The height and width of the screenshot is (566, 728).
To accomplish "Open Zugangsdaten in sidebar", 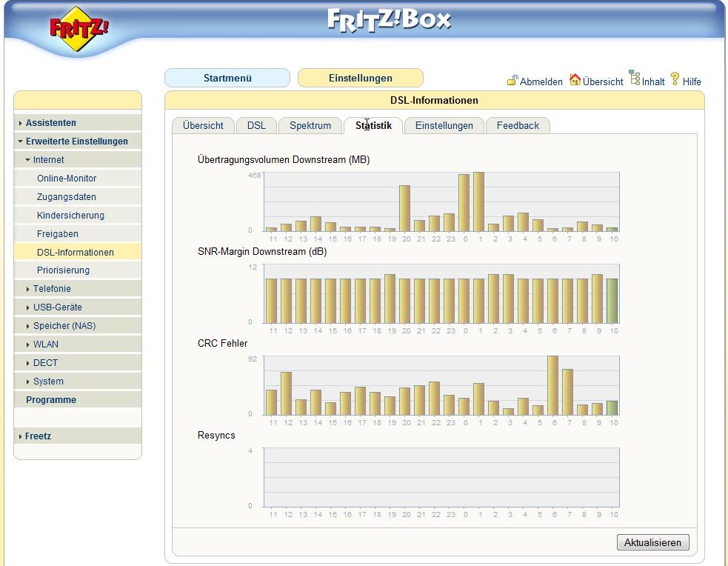I will tap(78, 197).
